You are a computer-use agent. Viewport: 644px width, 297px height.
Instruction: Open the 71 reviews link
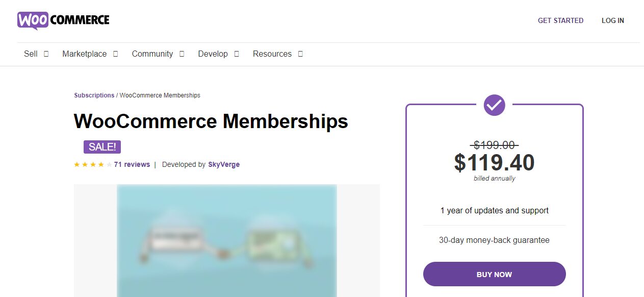[132, 164]
